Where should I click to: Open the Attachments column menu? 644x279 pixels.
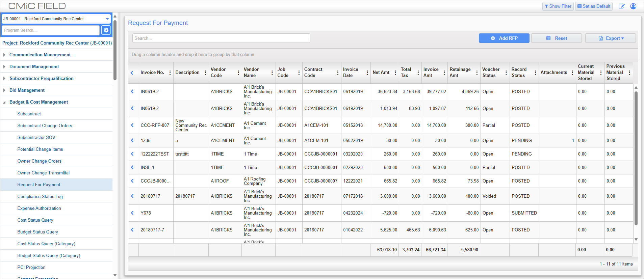tap(572, 73)
